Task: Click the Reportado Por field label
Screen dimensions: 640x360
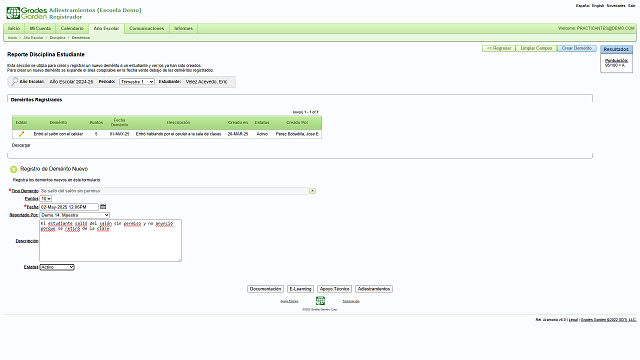Action: point(24,215)
